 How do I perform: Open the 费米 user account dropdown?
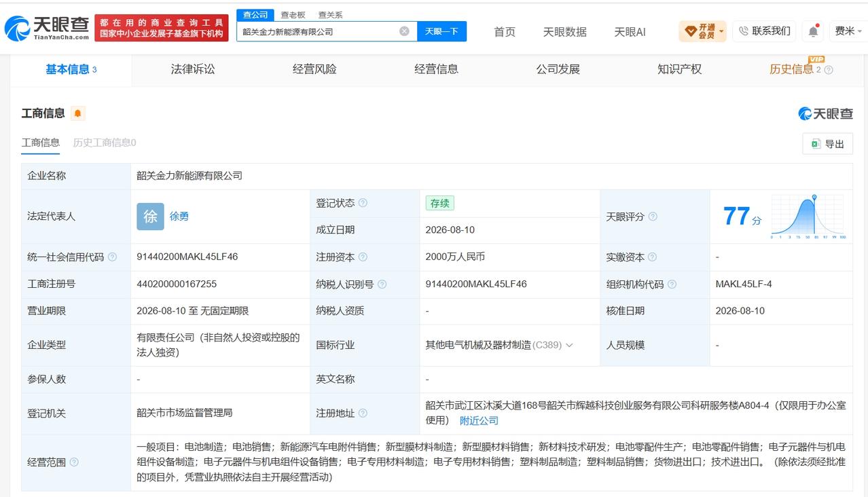coord(848,31)
